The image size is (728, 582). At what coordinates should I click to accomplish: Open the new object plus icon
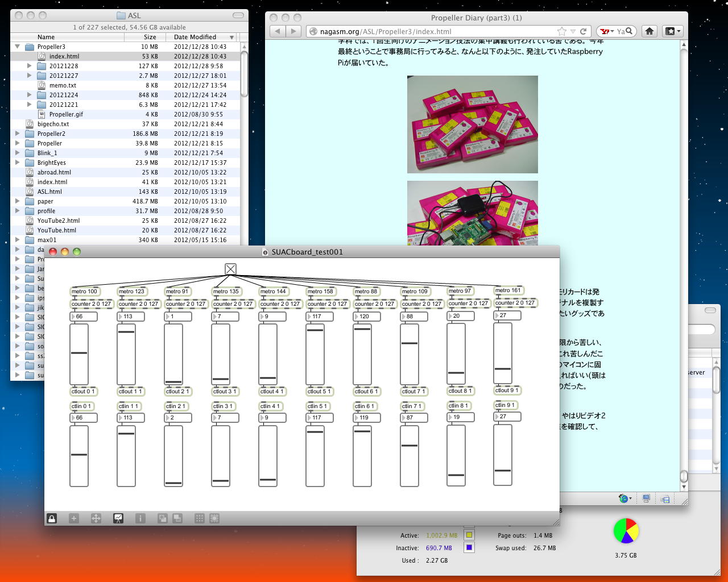pos(74,518)
